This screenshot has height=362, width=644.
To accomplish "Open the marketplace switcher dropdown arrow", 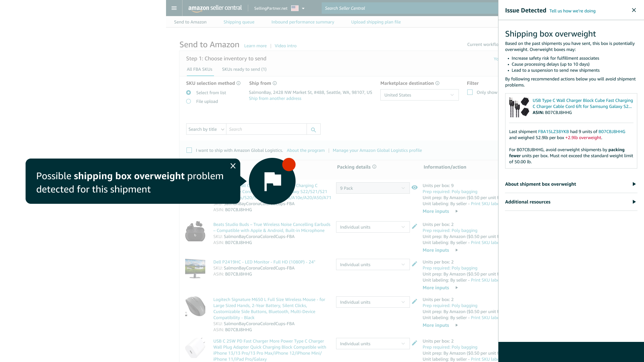I will (303, 8).
